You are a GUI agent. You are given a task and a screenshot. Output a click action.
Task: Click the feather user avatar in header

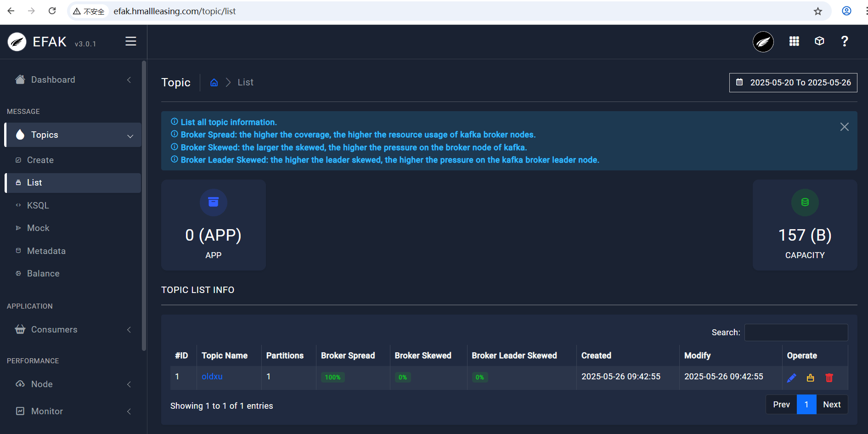[x=763, y=42]
